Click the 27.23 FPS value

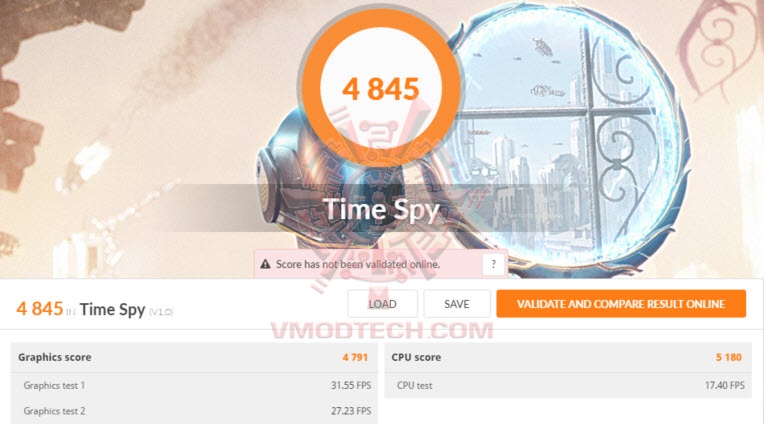click(351, 411)
